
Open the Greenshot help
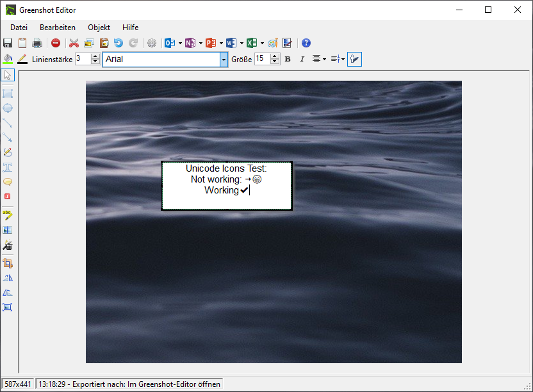tap(306, 43)
